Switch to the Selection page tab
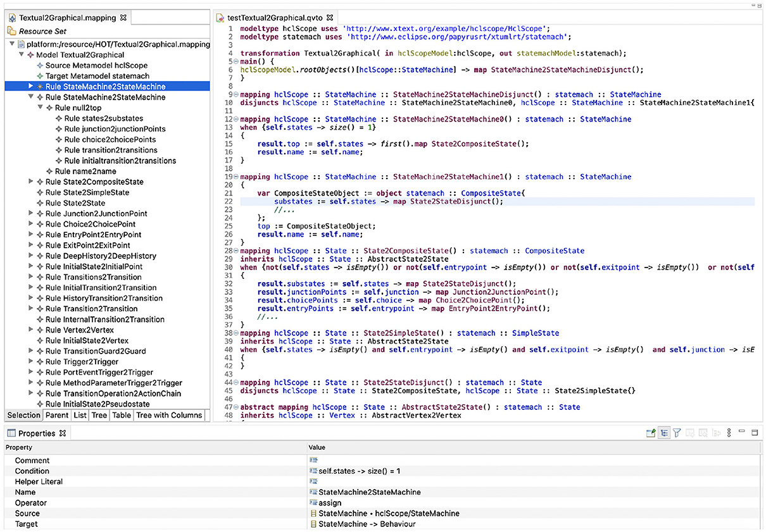766x532 pixels. (x=23, y=416)
